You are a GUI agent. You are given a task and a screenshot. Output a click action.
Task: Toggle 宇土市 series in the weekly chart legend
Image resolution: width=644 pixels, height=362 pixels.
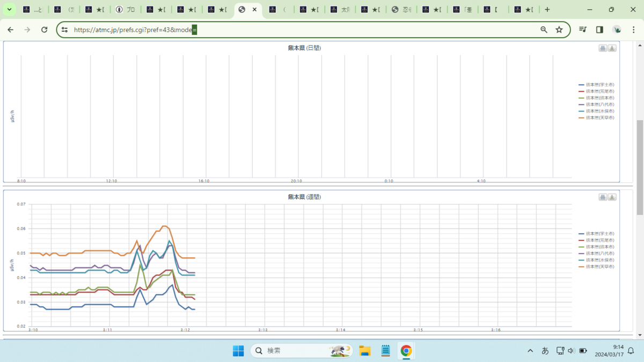tap(597, 234)
